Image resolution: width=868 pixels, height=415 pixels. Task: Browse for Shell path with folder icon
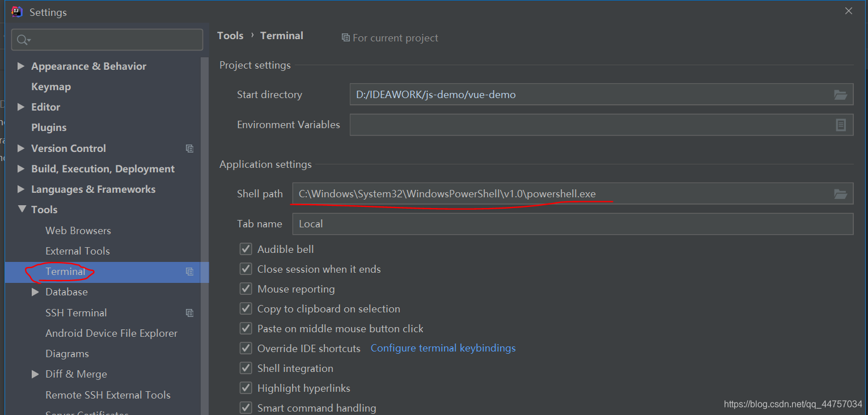(x=840, y=194)
